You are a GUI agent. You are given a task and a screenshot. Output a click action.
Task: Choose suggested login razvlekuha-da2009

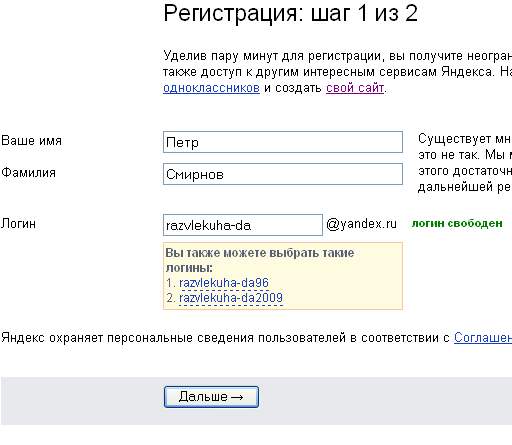point(231,298)
